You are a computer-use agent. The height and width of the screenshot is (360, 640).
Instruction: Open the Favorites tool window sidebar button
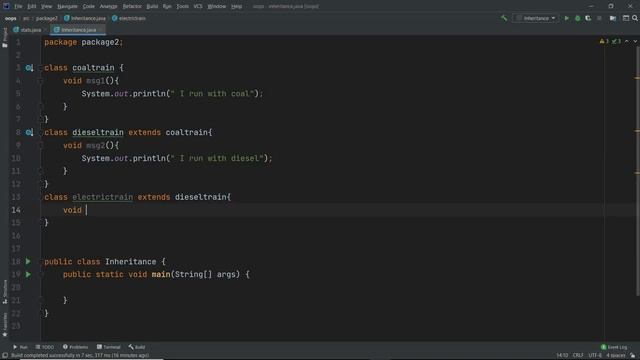pyautogui.click(x=5, y=324)
